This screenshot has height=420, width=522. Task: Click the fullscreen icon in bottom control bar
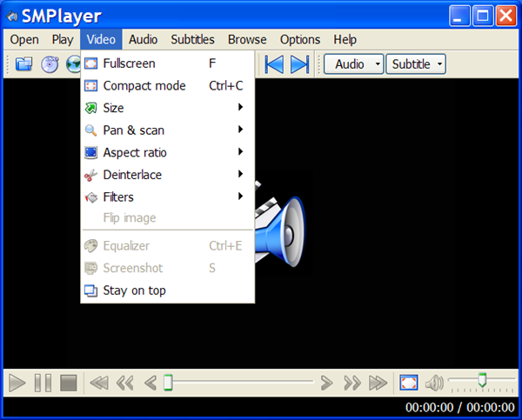click(x=408, y=383)
